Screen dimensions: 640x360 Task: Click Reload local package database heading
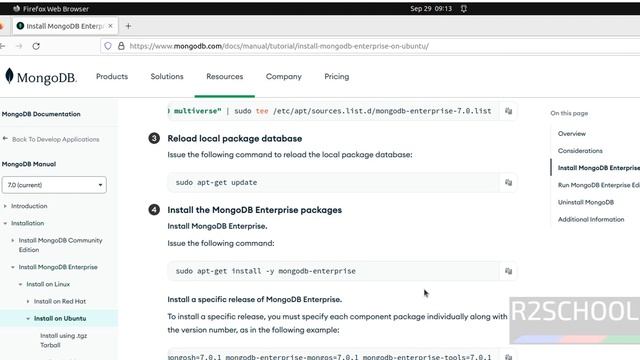tap(235, 138)
